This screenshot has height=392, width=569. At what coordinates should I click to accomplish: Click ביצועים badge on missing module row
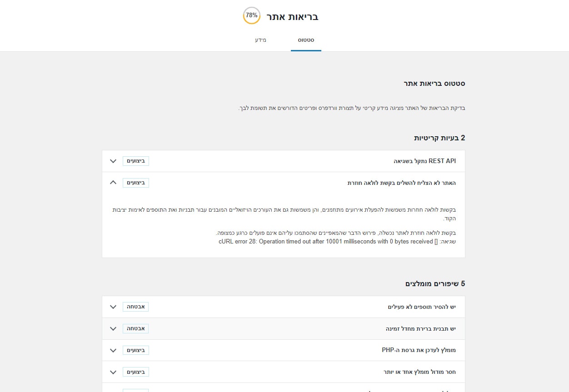[x=136, y=372]
